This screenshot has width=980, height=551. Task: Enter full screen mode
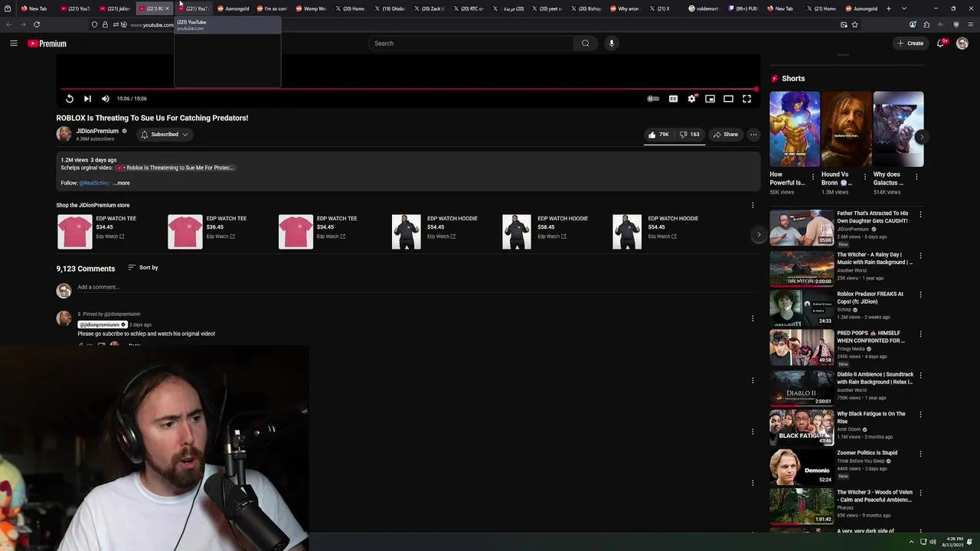point(747,99)
